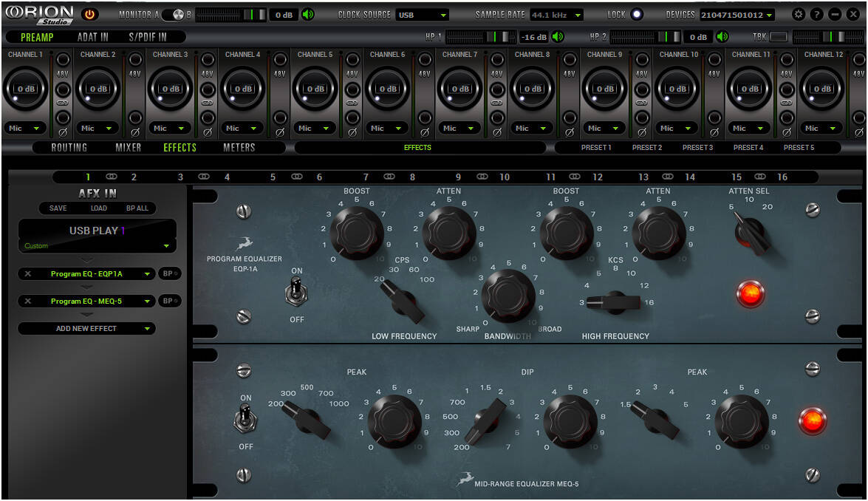
Task: Toggle the TBK talkback switch
Action: [x=779, y=36]
